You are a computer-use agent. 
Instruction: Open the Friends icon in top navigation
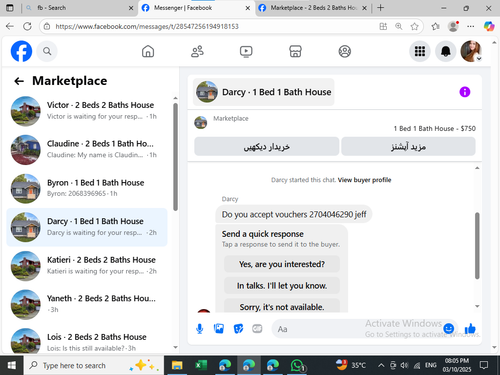tap(197, 51)
